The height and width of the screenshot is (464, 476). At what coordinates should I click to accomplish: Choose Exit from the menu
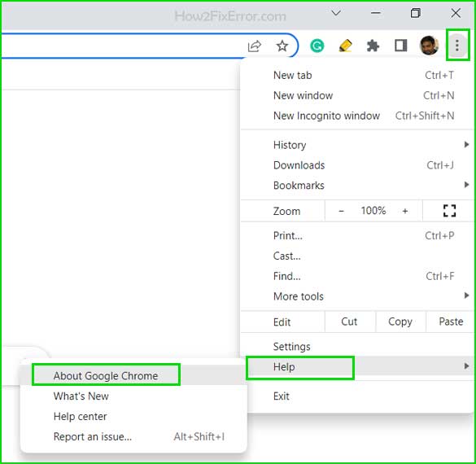tap(357, 396)
